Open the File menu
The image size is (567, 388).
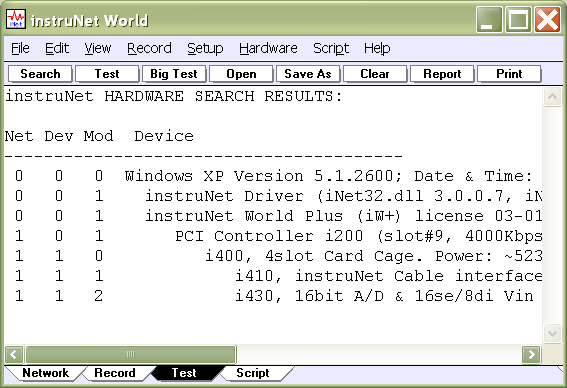[x=20, y=48]
